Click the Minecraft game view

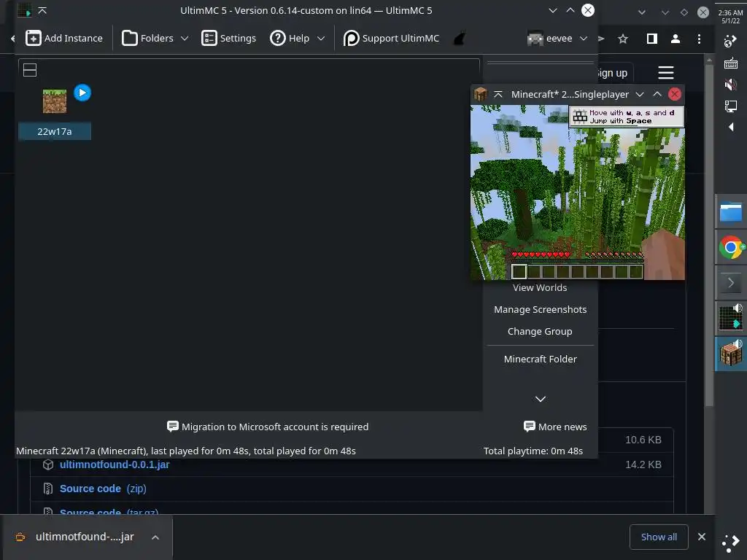pyautogui.click(x=578, y=192)
